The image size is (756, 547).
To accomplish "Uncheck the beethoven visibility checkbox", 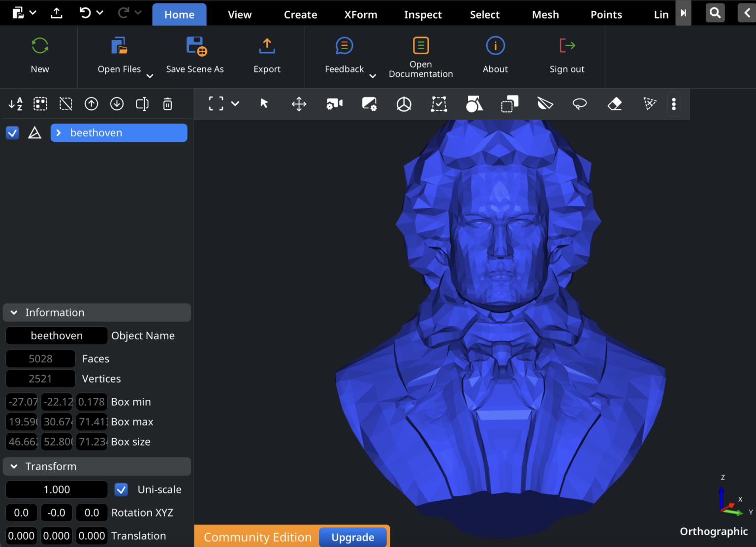I will click(x=12, y=132).
